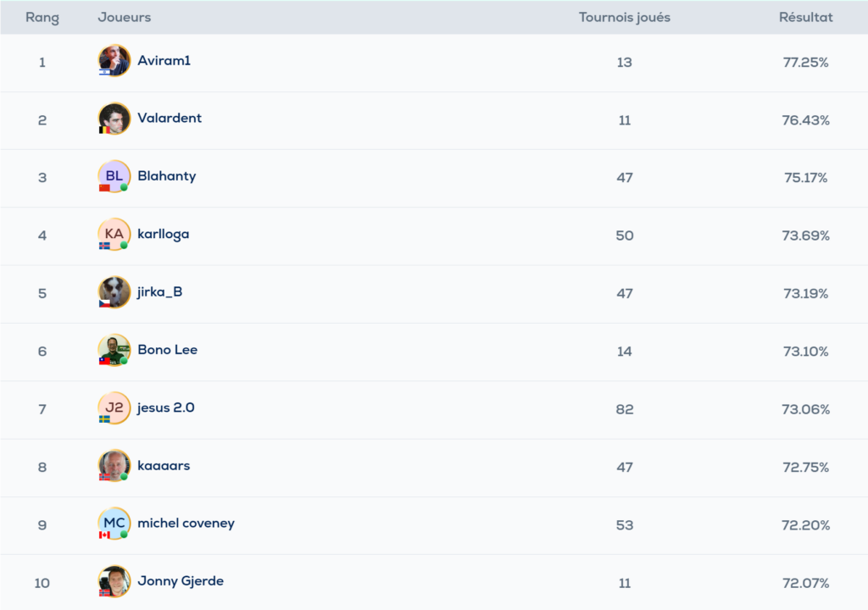Image resolution: width=868 pixels, height=610 pixels.
Task: Click Aviram1's profile avatar photo
Action: click(x=114, y=61)
